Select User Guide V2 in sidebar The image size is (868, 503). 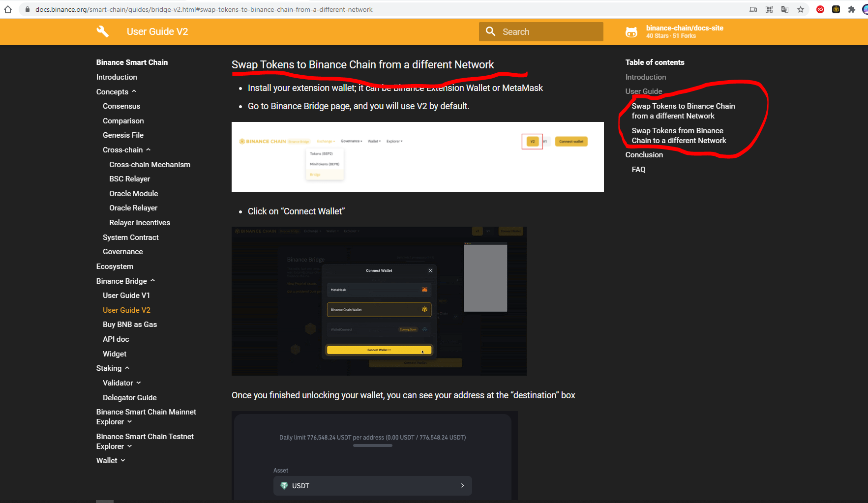point(126,310)
